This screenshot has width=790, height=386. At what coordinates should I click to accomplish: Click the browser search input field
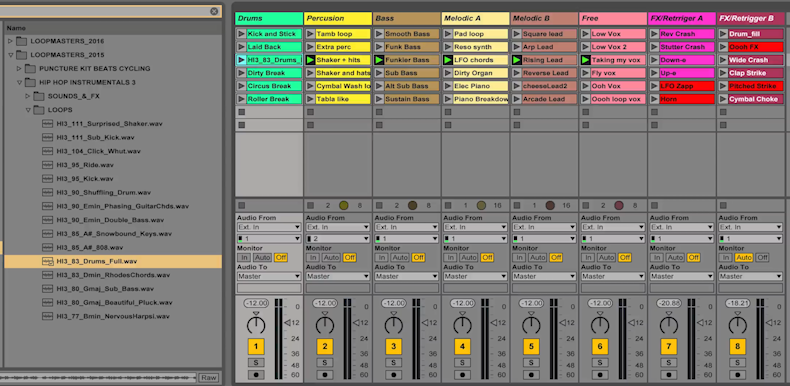pyautogui.click(x=104, y=11)
